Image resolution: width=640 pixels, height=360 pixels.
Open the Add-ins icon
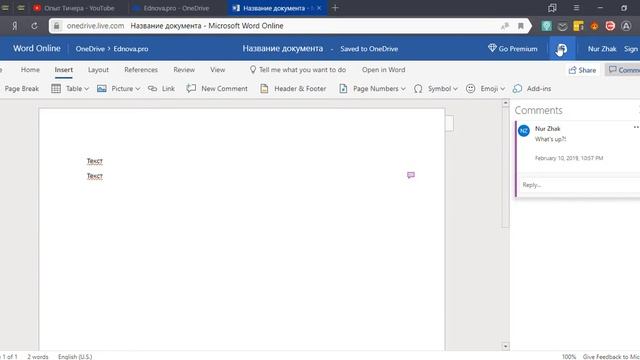[518, 89]
